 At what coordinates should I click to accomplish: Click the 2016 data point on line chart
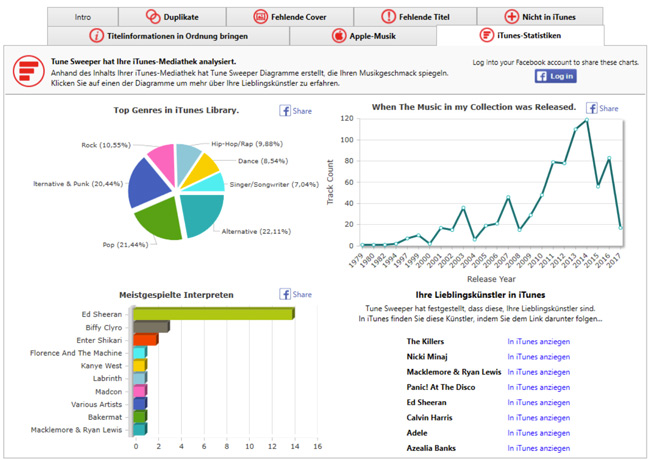point(609,158)
